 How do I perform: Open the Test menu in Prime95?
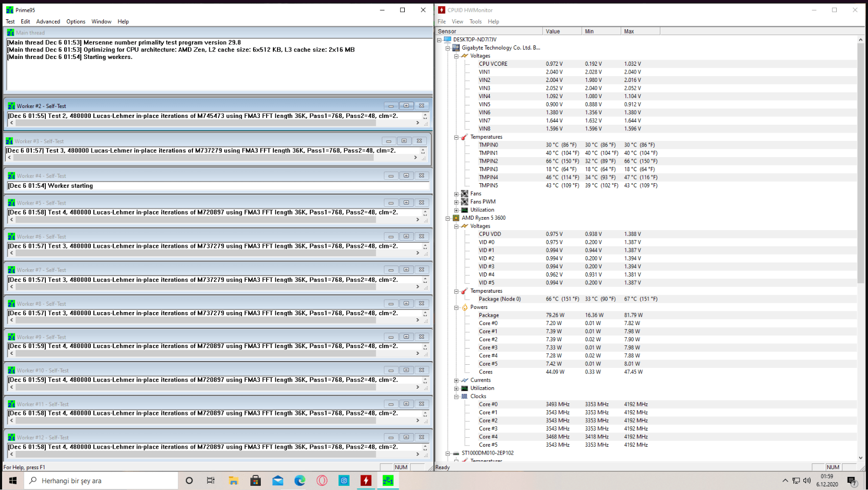pos(10,21)
